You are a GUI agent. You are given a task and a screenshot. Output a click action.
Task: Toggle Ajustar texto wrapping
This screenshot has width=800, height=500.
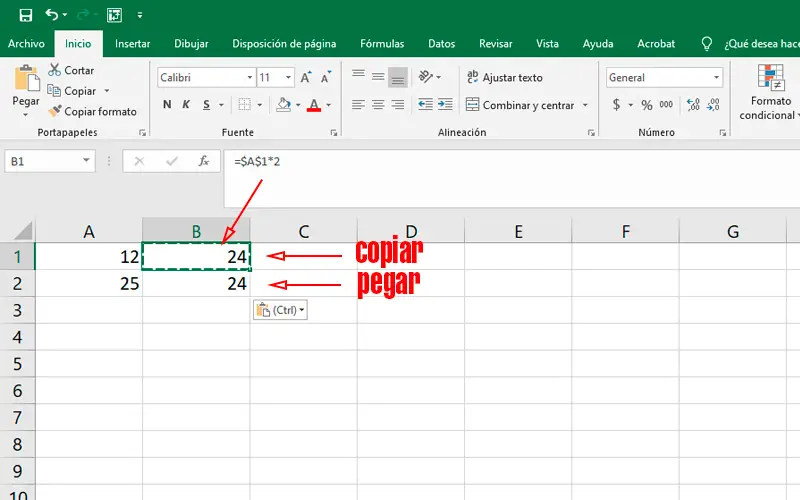pos(505,78)
